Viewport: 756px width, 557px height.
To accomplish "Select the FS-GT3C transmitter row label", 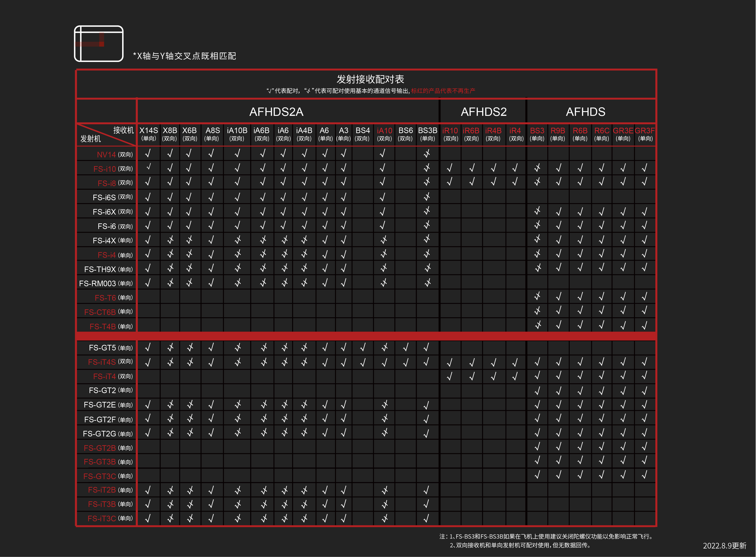I will pos(108,476).
